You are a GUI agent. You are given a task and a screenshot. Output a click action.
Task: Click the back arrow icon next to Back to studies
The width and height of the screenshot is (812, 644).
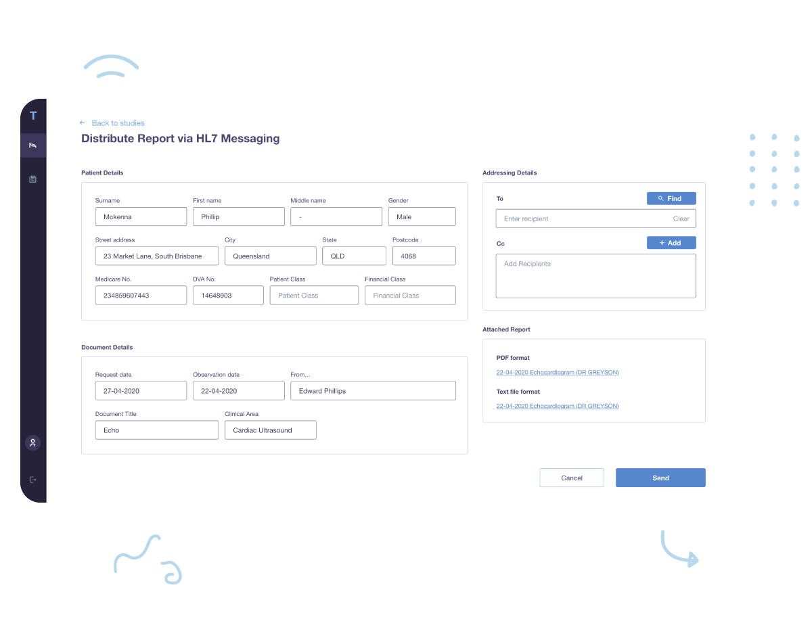pyautogui.click(x=82, y=123)
